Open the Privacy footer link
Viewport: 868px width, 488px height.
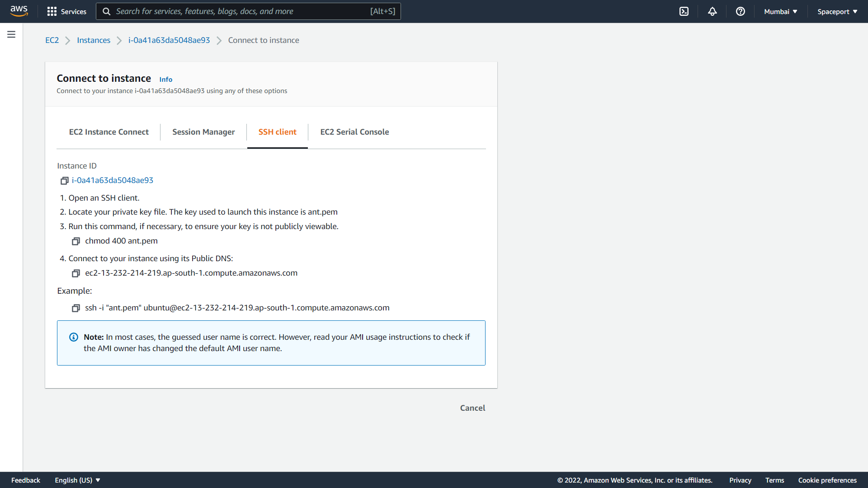click(x=740, y=480)
